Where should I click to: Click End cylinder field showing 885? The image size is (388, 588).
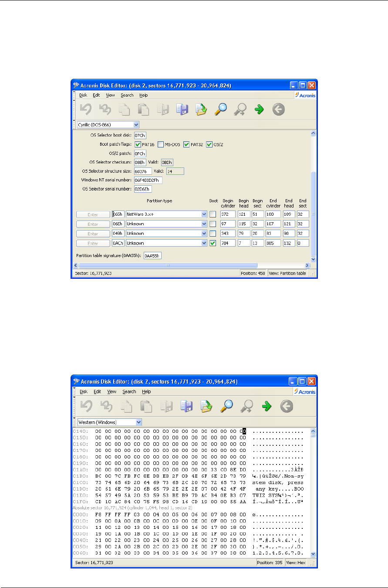tap(273, 243)
